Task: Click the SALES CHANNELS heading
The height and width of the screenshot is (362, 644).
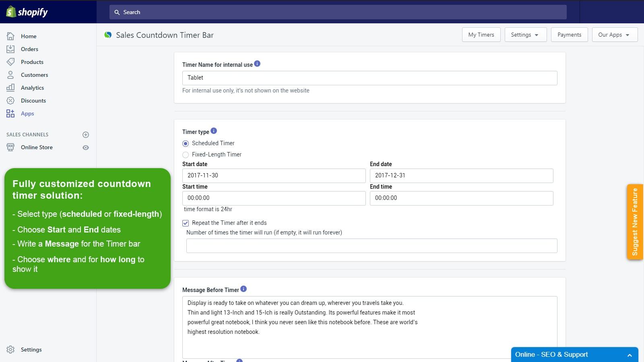Action: click(27, 135)
